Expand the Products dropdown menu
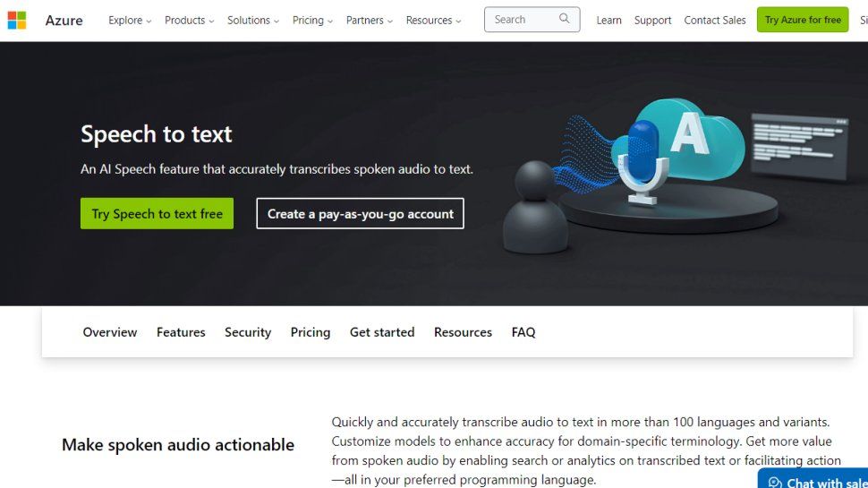Image resolution: width=868 pixels, height=488 pixels. (x=190, y=21)
